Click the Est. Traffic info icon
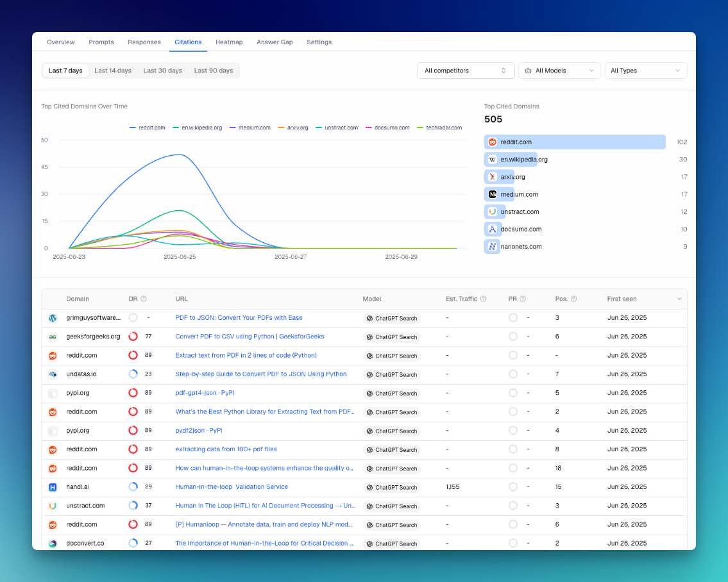728x582 pixels. 484,299
